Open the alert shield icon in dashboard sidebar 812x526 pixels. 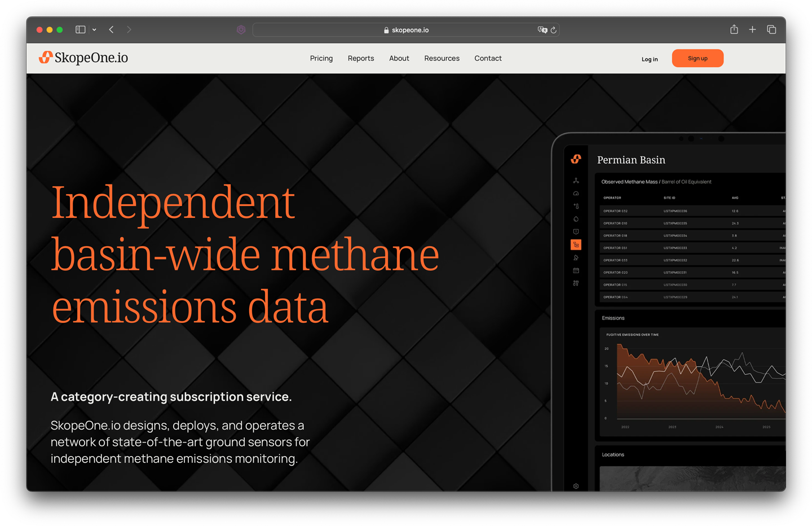click(x=576, y=231)
